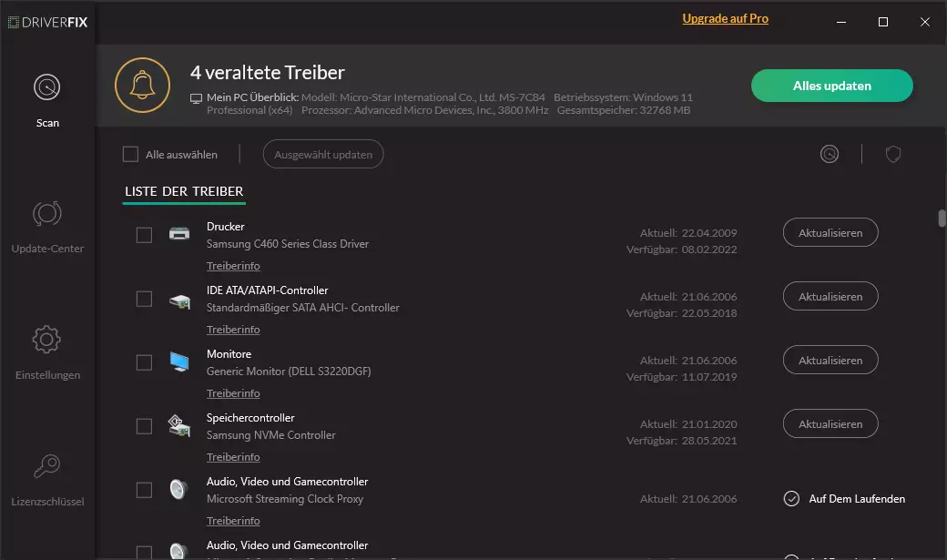Screen dimensions: 947x560
Task: Click the 'Standardmäßiger SATA AHCI- Controller' text
Action: click(x=302, y=308)
